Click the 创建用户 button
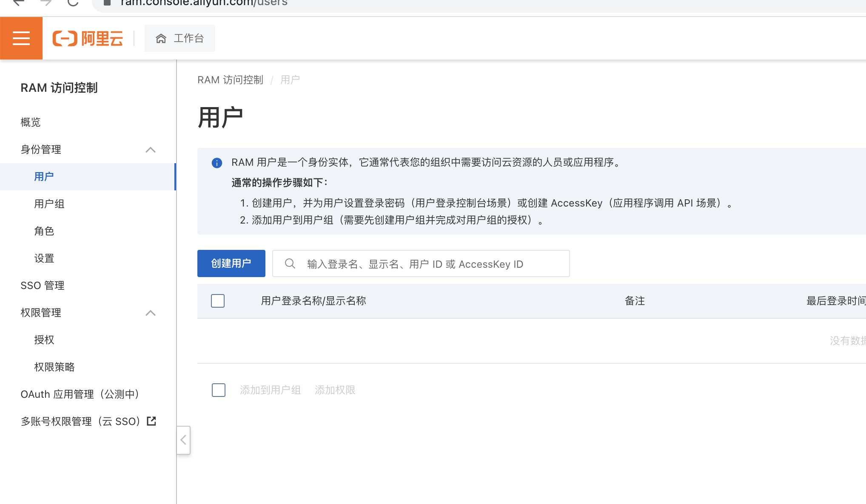 click(x=231, y=263)
